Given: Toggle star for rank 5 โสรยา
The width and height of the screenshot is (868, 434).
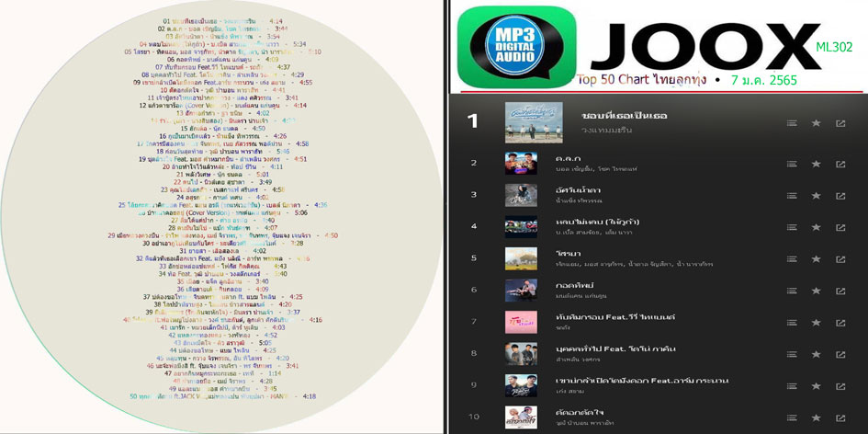Looking at the screenshot, I should [816, 259].
